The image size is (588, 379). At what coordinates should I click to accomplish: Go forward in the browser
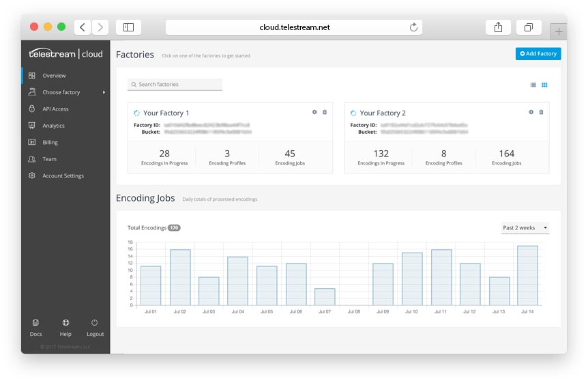[100, 27]
